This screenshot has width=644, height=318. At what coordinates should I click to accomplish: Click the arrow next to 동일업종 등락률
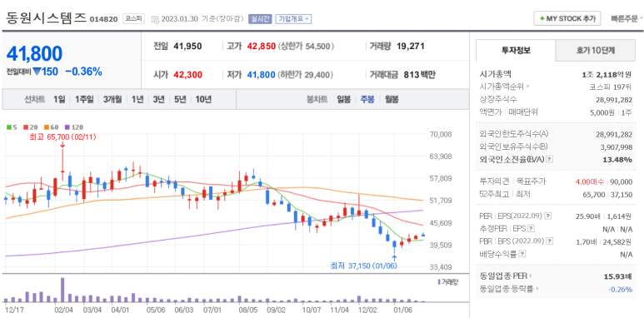coord(537,289)
